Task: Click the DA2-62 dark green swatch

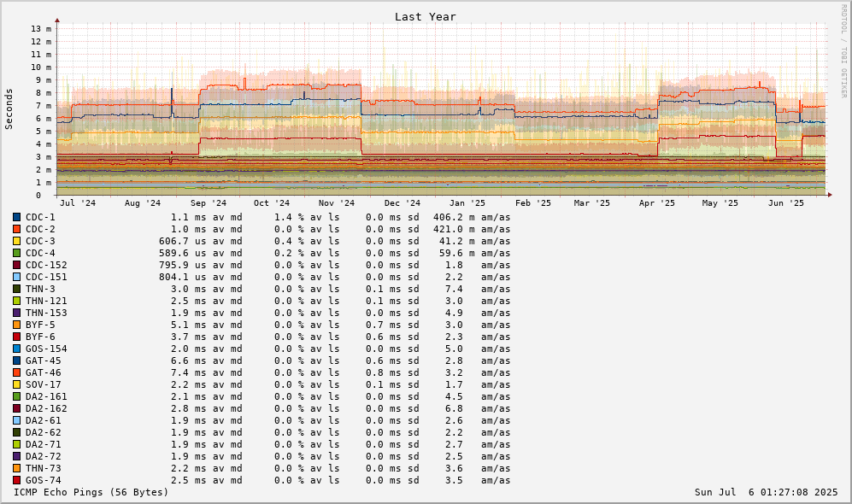Action: (x=17, y=432)
